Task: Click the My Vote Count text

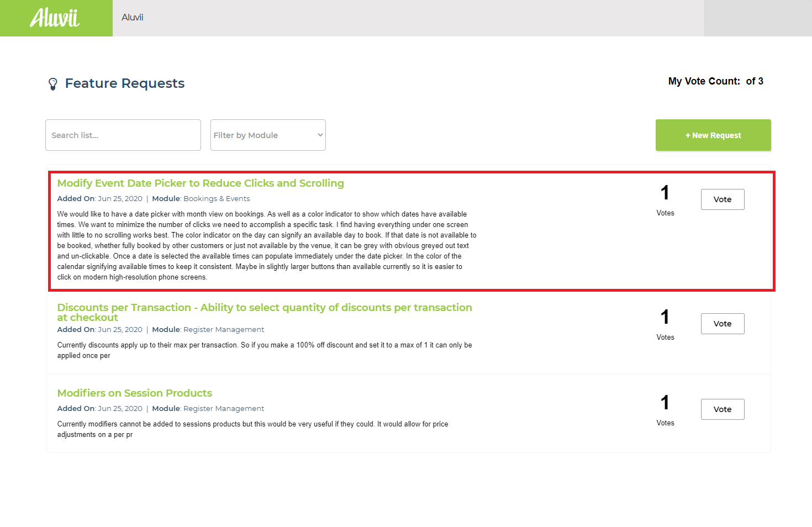Action: (x=716, y=81)
